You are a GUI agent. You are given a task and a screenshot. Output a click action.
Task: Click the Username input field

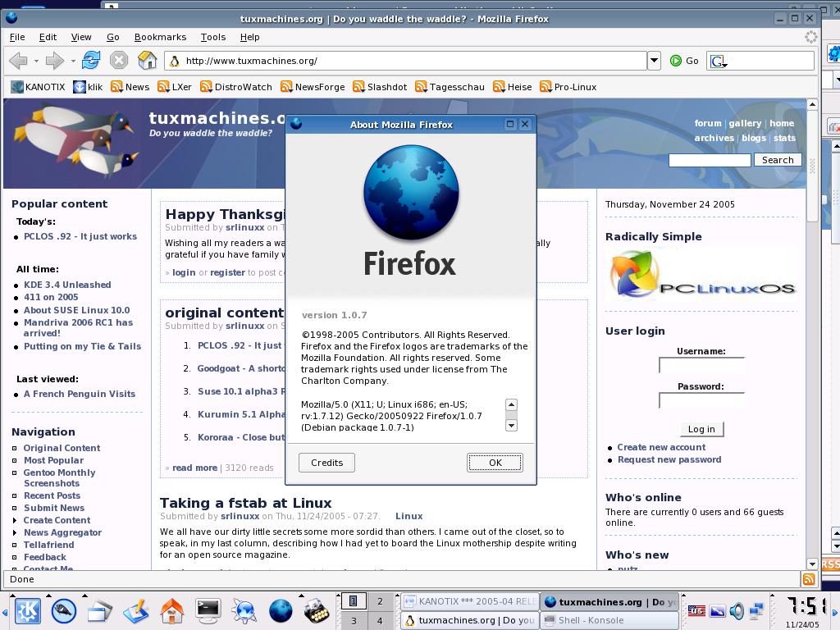[701, 365]
